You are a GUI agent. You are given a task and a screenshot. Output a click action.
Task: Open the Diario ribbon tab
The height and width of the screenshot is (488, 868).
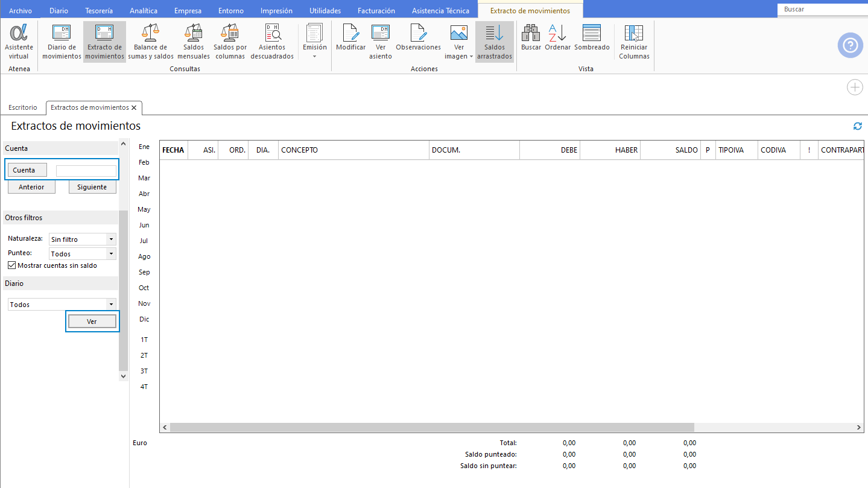click(x=59, y=11)
